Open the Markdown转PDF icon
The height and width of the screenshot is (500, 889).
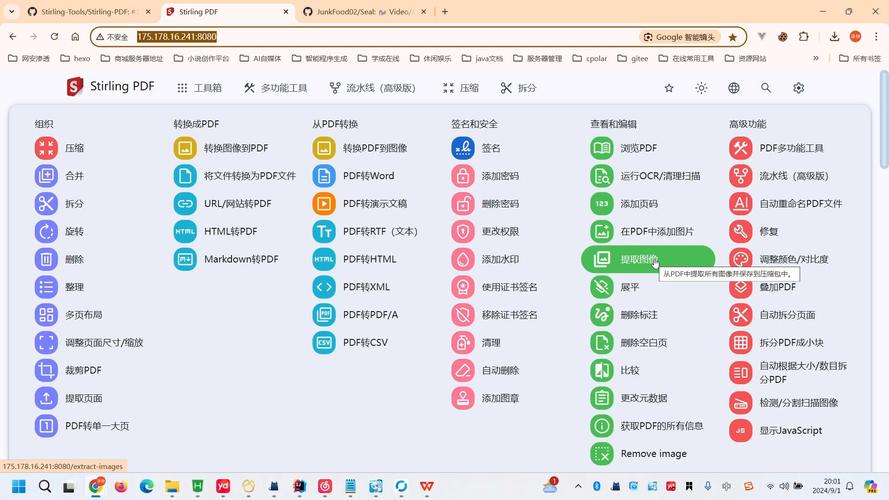pyautogui.click(x=185, y=259)
